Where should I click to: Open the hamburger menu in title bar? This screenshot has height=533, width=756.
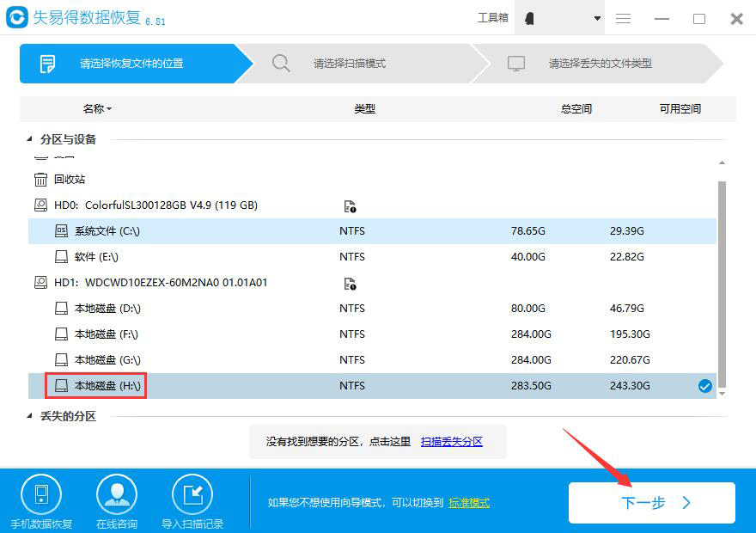[624, 19]
